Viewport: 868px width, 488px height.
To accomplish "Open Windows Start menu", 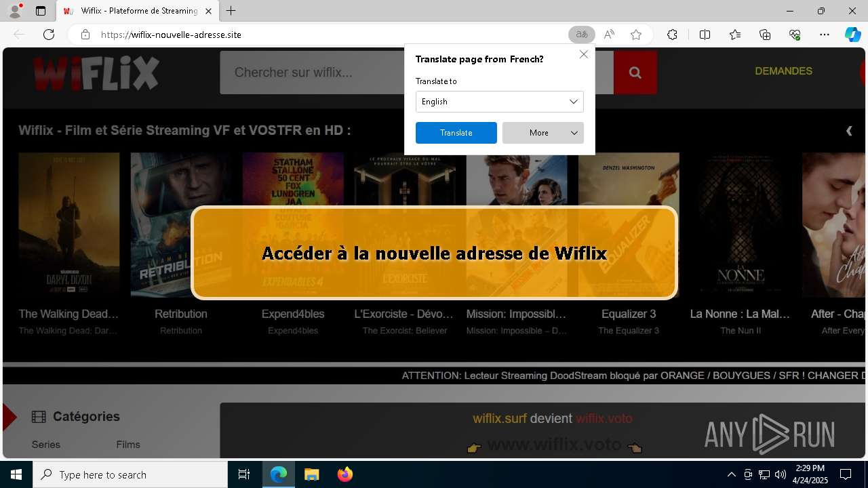I will [x=16, y=474].
